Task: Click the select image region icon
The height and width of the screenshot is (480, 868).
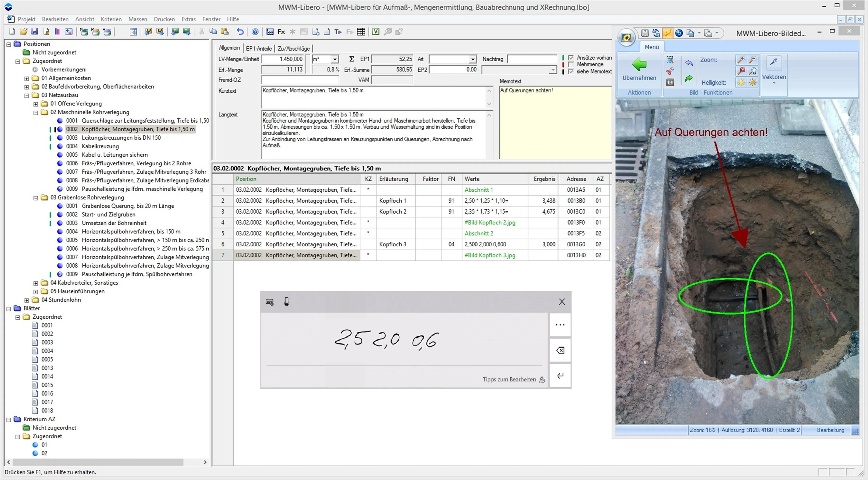Action: click(x=670, y=60)
